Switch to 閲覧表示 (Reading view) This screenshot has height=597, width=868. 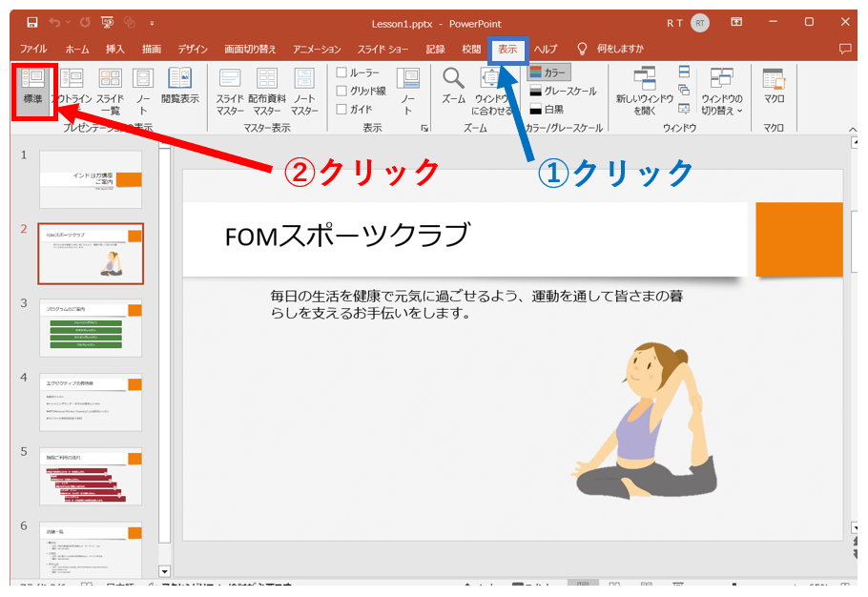pos(180,86)
